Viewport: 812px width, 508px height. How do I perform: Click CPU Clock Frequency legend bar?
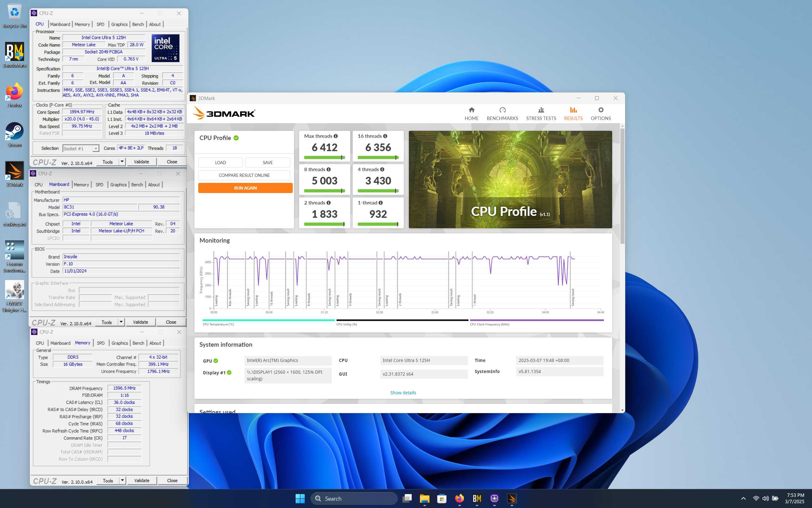click(537, 320)
